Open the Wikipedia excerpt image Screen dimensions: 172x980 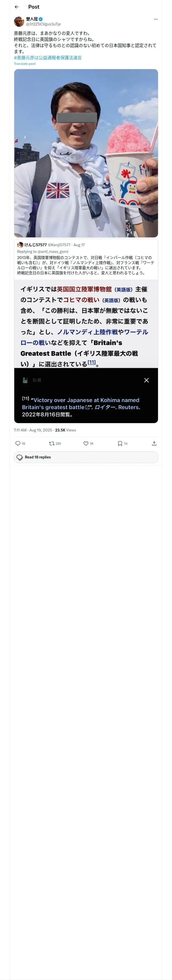click(86, 352)
